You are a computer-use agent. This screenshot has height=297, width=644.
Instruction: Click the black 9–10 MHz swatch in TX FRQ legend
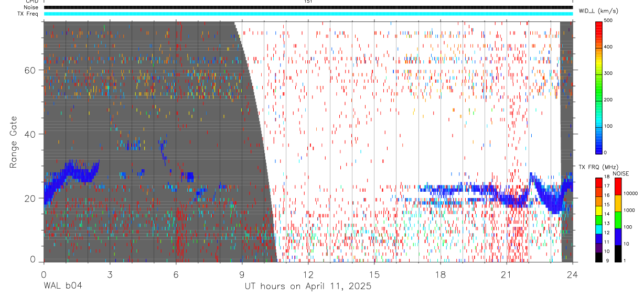click(598, 257)
